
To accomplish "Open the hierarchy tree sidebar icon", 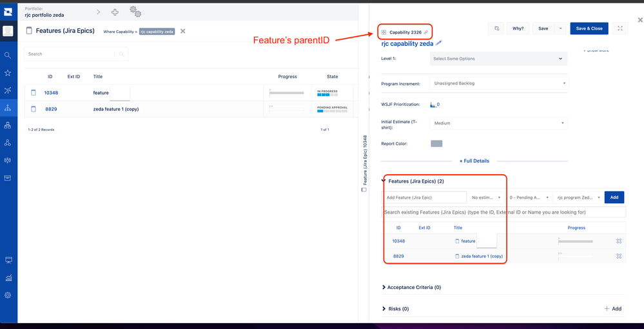I will pyautogui.click(x=8, y=108).
